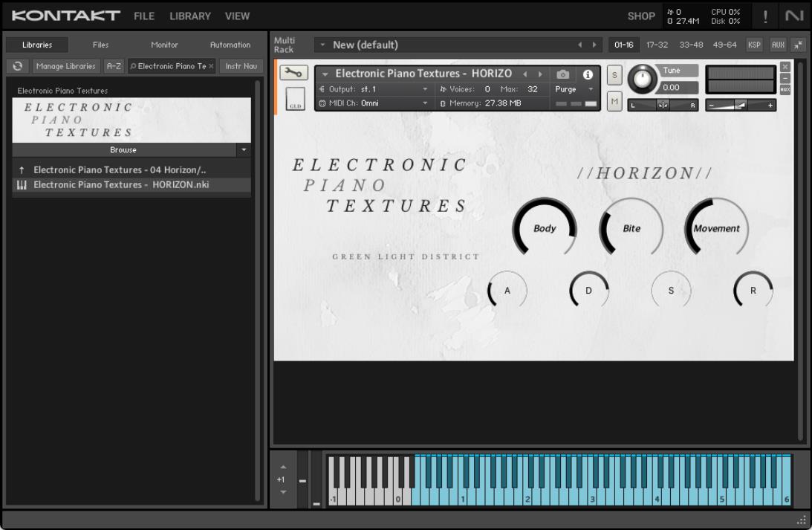Adjust the Body knob
The height and width of the screenshot is (530, 812).
(545, 229)
